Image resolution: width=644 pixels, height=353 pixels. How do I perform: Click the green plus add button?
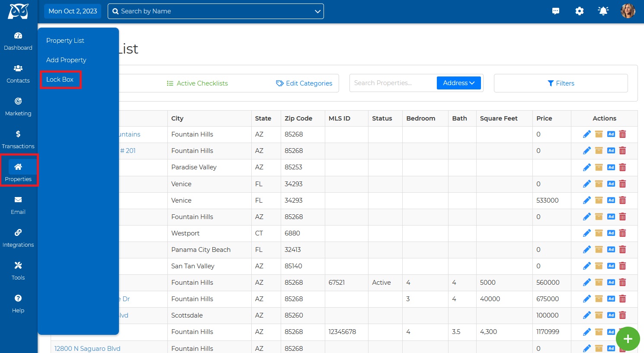pos(628,339)
